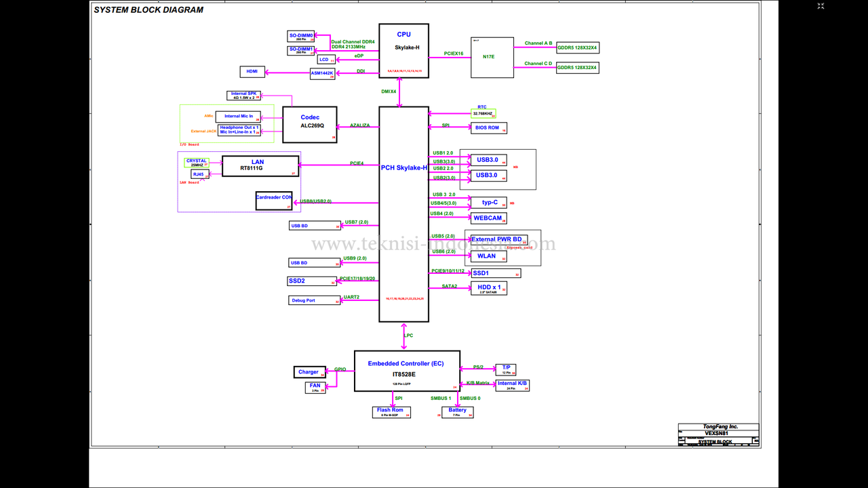Select the PCIE17/18/19/20 label
This screenshot has width=868, height=488.
click(x=357, y=279)
